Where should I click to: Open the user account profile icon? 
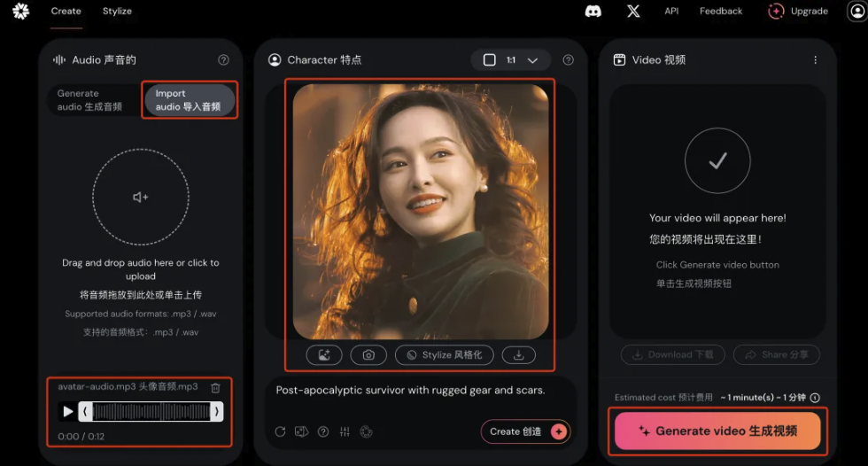(x=858, y=11)
